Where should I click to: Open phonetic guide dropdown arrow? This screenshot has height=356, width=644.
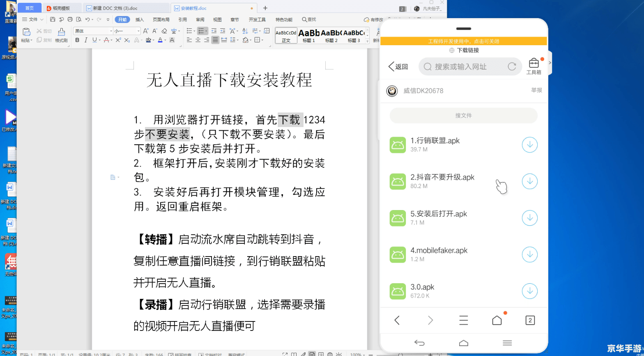click(179, 31)
